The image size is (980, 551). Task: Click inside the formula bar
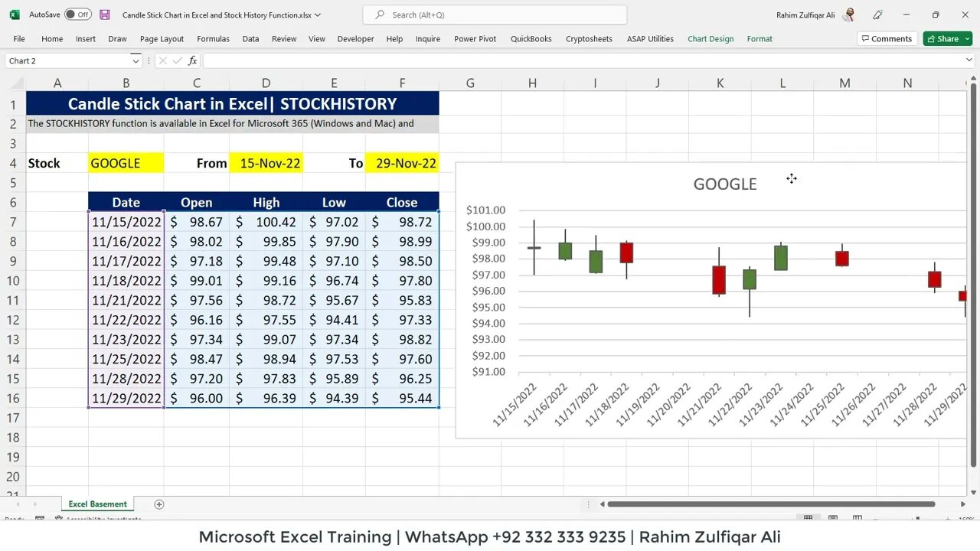pyautogui.click(x=580, y=60)
